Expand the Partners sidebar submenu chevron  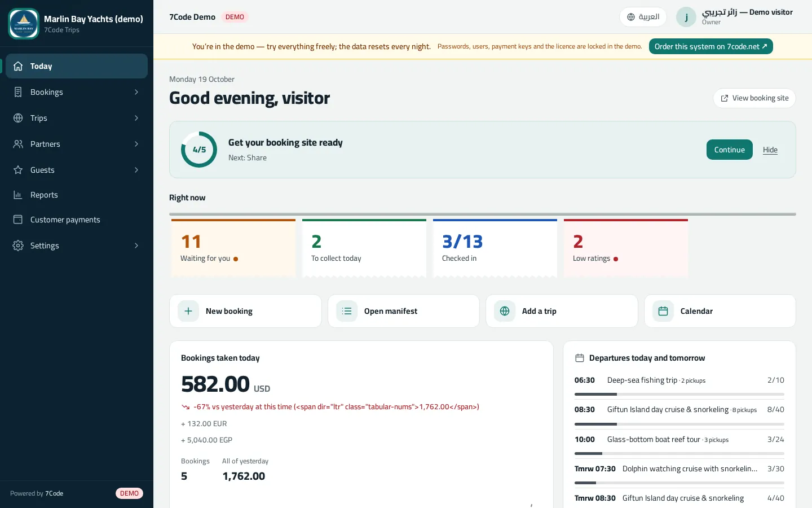point(136,144)
